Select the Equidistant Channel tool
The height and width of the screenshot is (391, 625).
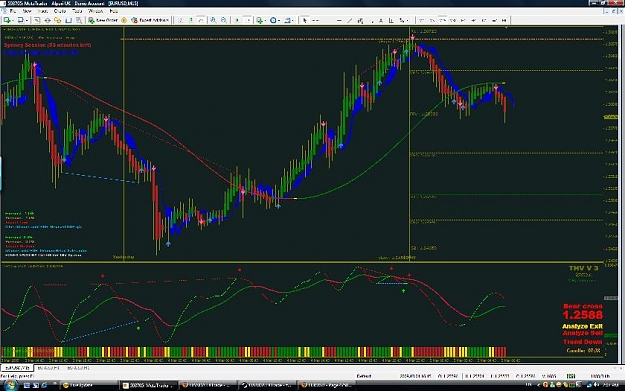click(x=360, y=20)
